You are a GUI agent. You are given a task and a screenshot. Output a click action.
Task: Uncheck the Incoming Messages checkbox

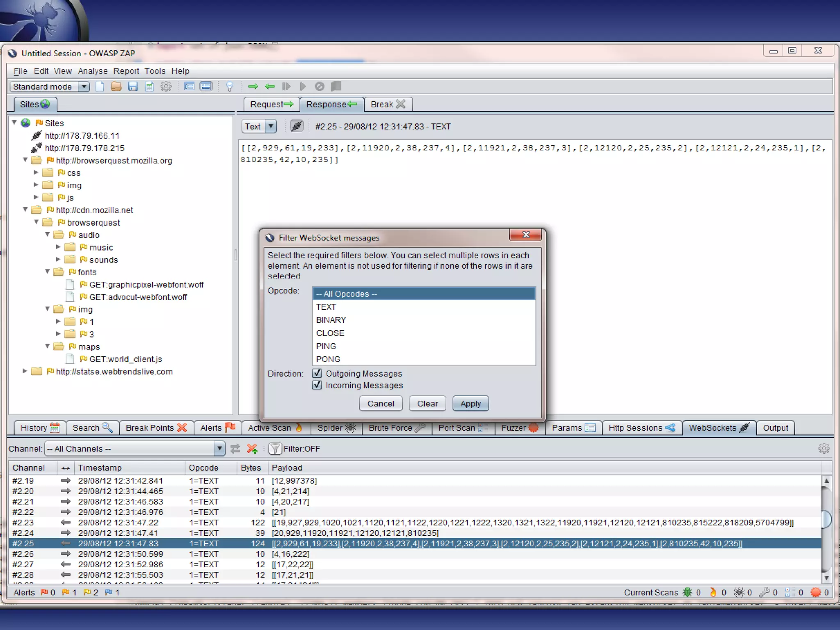click(x=317, y=385)
